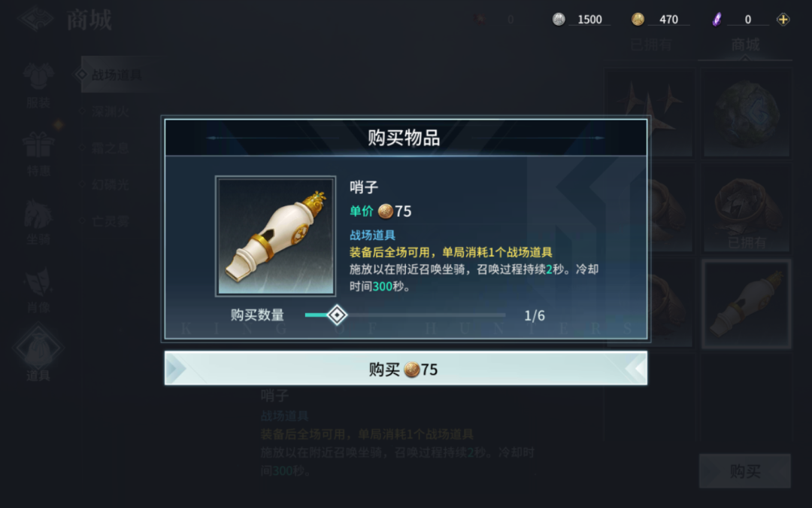Click the 哨子 whistle image in dialog
812x508 pixels.
275,236
